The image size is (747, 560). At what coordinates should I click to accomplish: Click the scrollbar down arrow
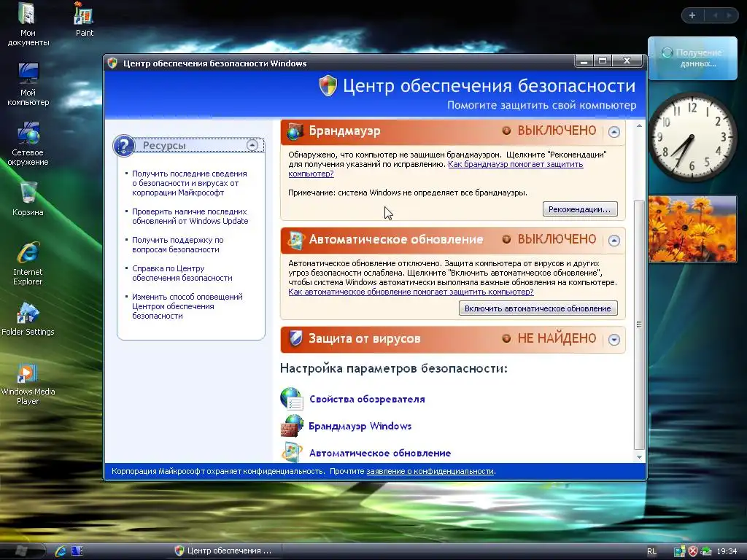click(x=639, y=457)
